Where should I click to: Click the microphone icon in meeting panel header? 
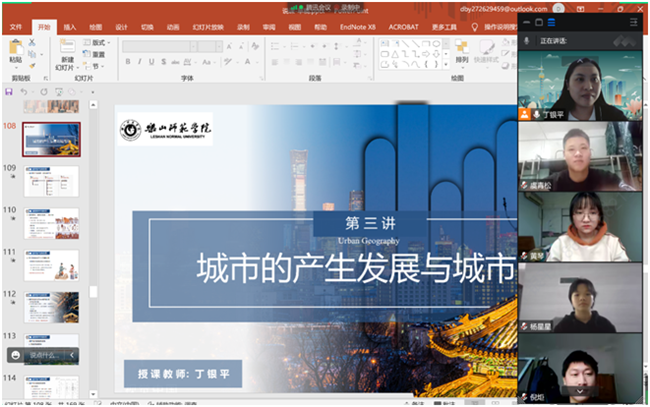tap(527, 40)
